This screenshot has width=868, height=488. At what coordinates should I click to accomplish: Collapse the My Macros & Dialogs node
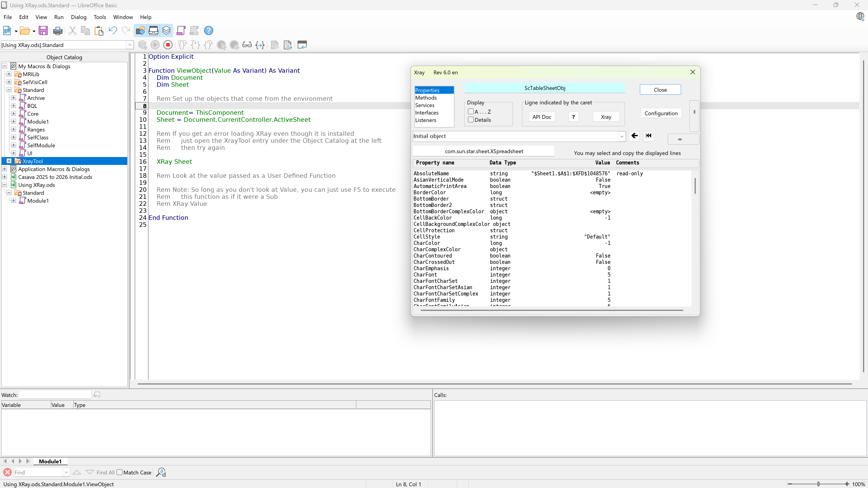click(4, 66)
